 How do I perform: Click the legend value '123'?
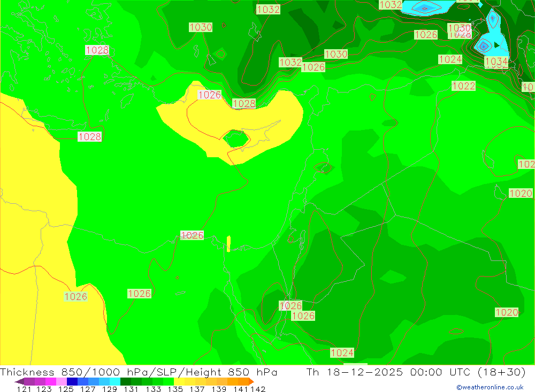[x=44, y=389]
